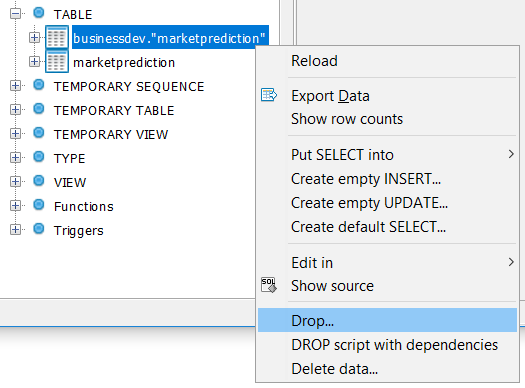Image resolution: width=525 pixels, height=388 pixels.
Task: Choose Create empty UPDATE... entry
Action: click(x=387, y=203)
